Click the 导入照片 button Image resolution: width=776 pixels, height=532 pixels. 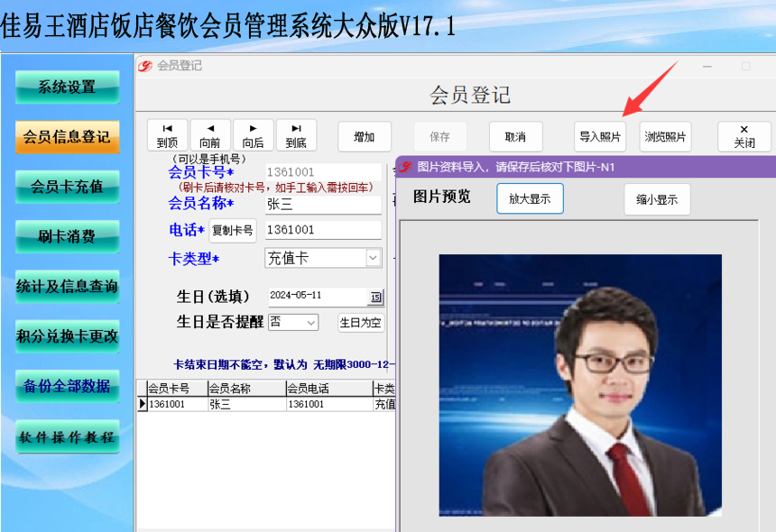(x=600, y=136)
